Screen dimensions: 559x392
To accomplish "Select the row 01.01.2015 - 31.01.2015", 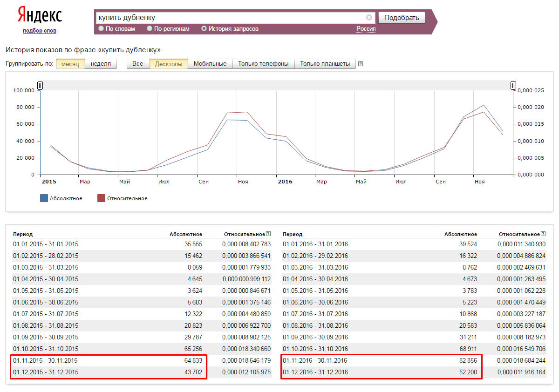I will [x=142, y=244].
